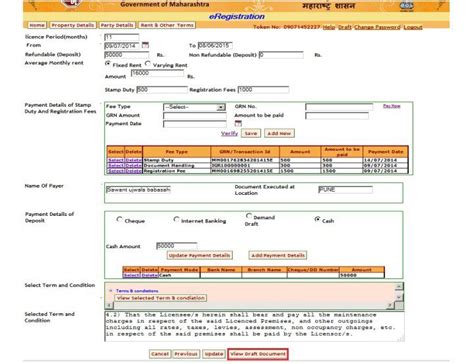Delete the Cash payment row
Image resolution: width=474 pixels, height=364 pixels.
tap(150, 275)
